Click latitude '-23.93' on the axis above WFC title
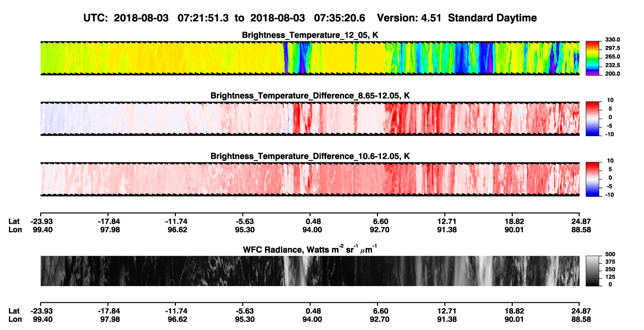The width and height of the screenshot is (644, 330). 41,221
